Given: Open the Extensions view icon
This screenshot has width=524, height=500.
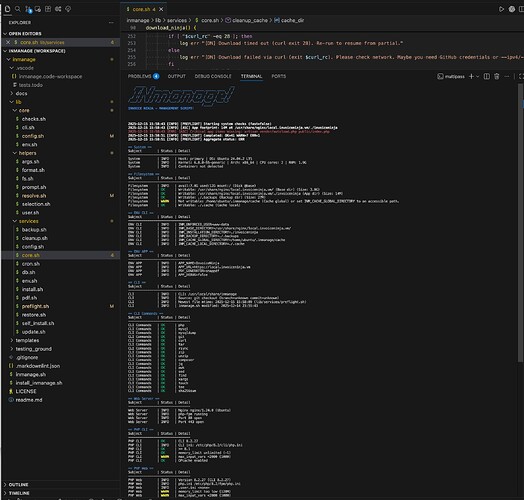Looking at the screenshot, I should (x=48, y=9).
